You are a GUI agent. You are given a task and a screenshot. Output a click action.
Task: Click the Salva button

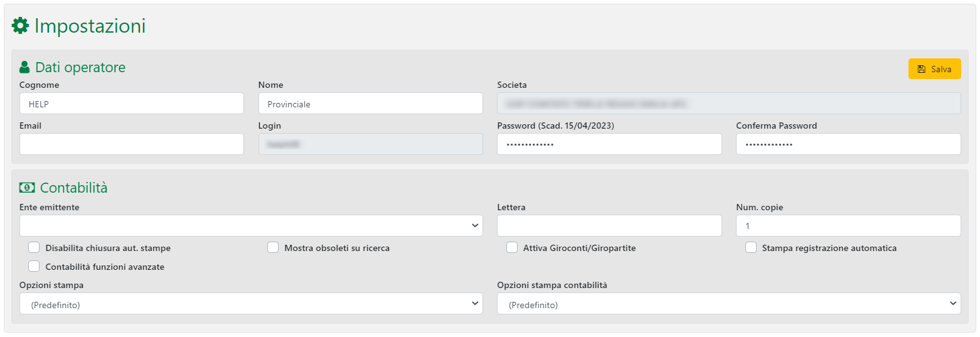(x=934, y=69)
